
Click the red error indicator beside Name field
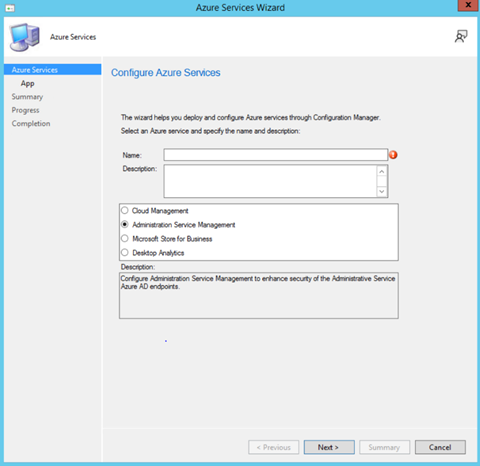pyautogui.click(x=393, y=155)
